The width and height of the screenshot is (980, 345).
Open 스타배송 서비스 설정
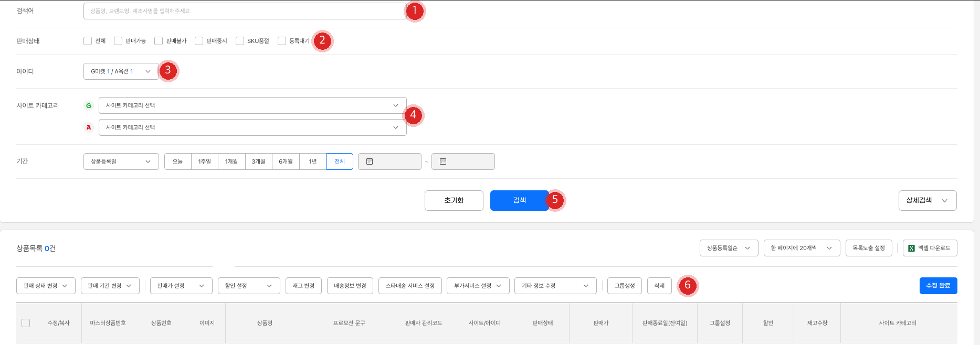410,286
